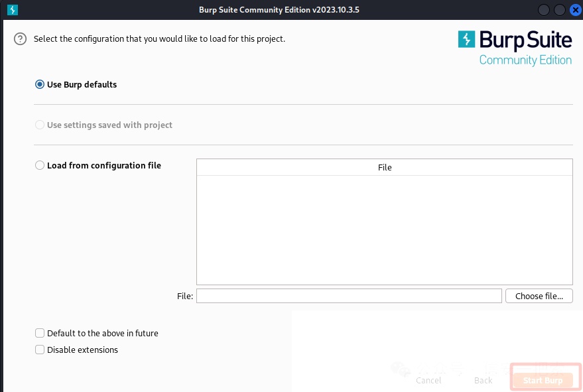Go Back to the previous step
Viewport: 583px width, 392px height.
[483, 380]
